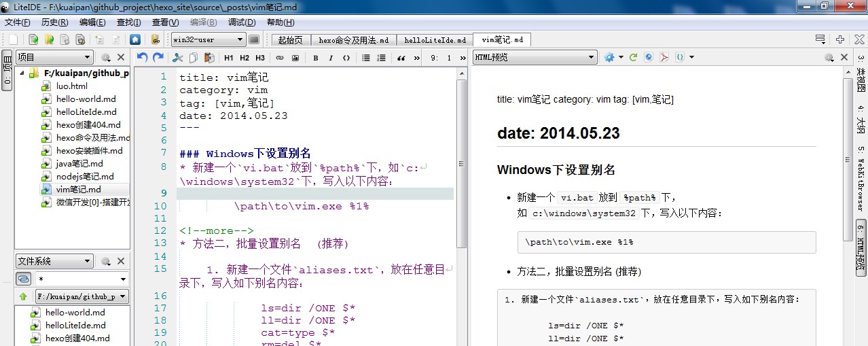Insert bulleted list icon
Image resolution: width=868 pixels, height=346 pixels.
pyautogui.click(x=366, y=58)
